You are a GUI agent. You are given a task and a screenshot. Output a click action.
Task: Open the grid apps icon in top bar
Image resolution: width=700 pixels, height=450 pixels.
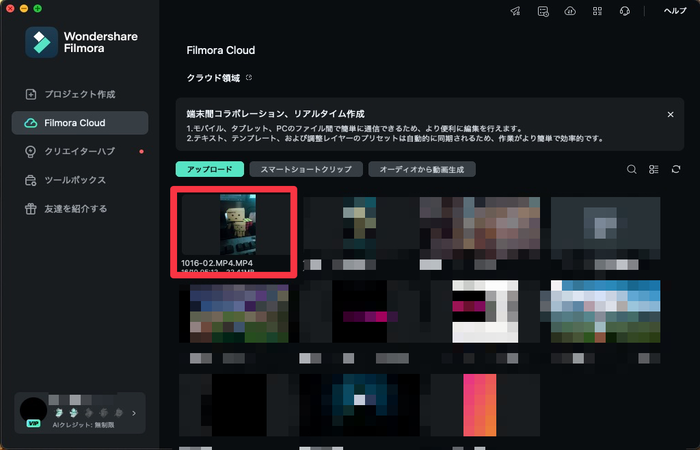[x=597, y=11]
